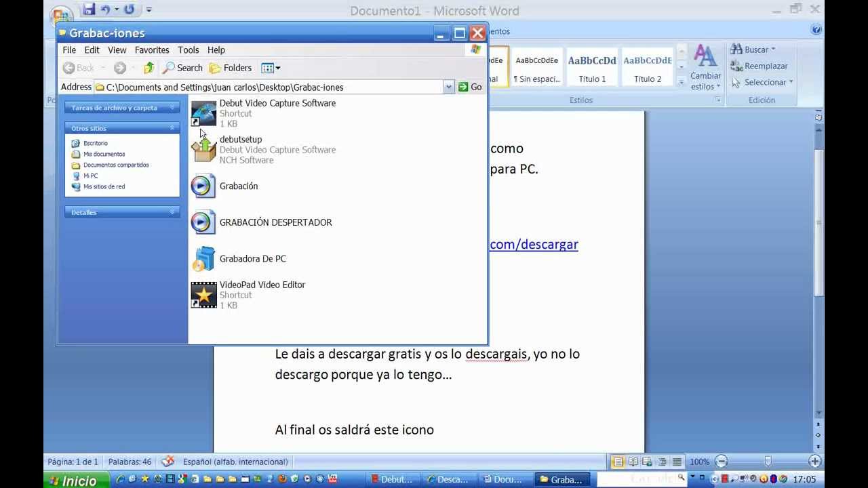
Task: Collapse the Otros sitios panel
Action: 172,128
